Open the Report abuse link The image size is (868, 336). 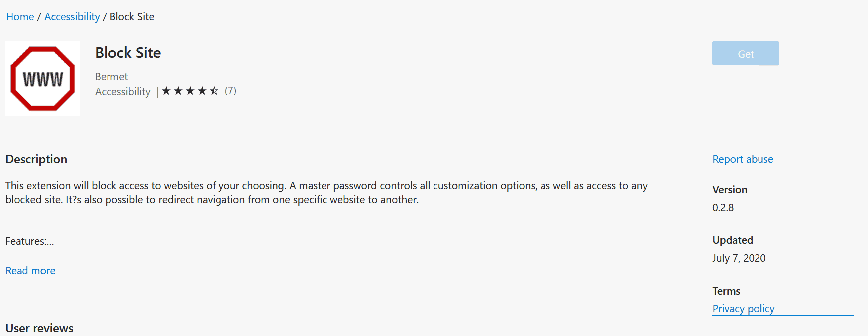[743, 159]
